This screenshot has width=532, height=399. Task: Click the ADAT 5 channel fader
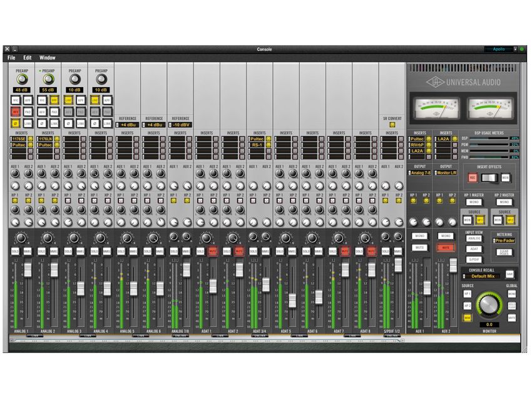pos(292,301)
